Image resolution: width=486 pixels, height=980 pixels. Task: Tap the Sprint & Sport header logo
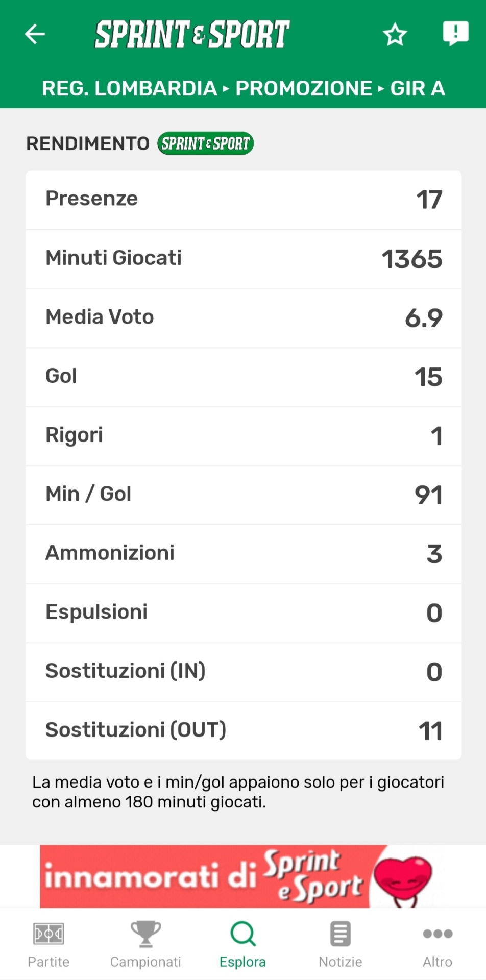192,34
